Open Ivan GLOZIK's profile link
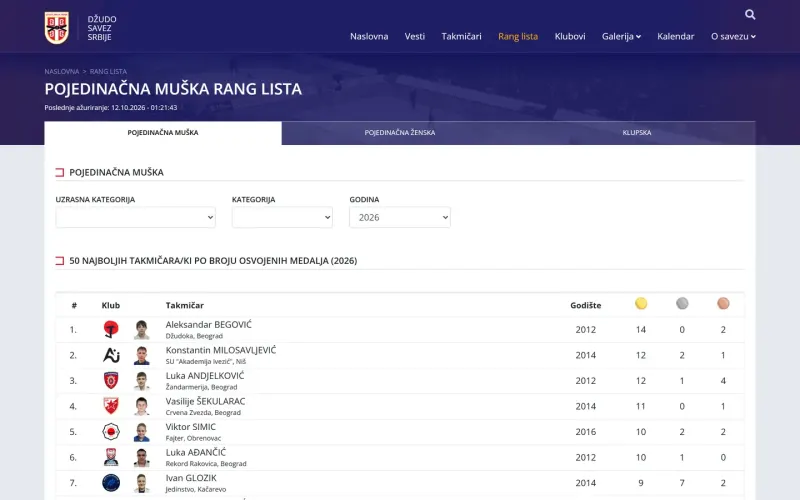Image resolution: width=800 pixels, height=500 pixels. pos(191,478)
